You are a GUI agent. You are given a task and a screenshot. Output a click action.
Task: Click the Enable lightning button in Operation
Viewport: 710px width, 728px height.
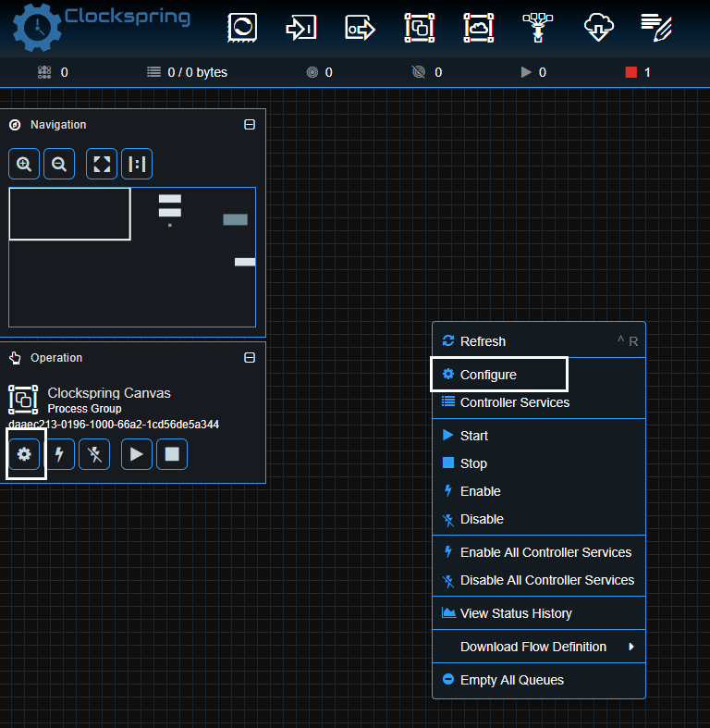click(59, 454)
